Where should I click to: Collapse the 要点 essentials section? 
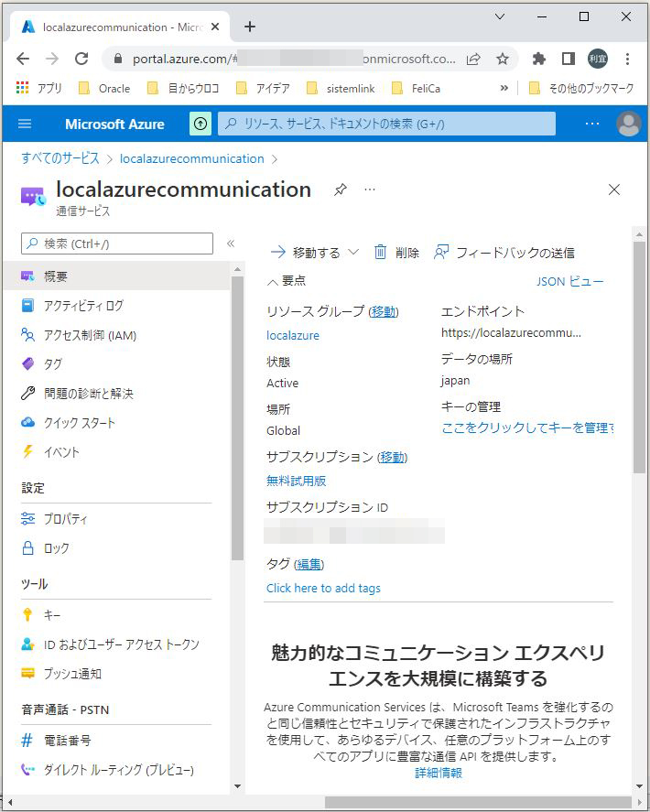287,281
